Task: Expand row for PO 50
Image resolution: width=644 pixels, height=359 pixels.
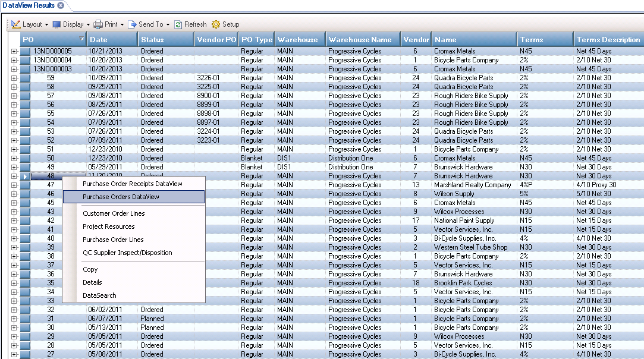Action: [x=14, y=158]
